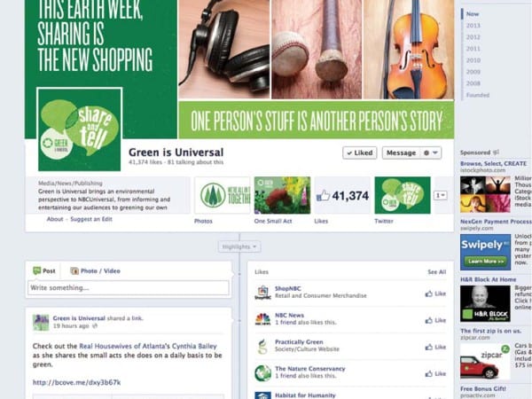Like The Nature Conservancy page
The width and height of the screenshot is (532, 399).
click(x=435, y=374)
